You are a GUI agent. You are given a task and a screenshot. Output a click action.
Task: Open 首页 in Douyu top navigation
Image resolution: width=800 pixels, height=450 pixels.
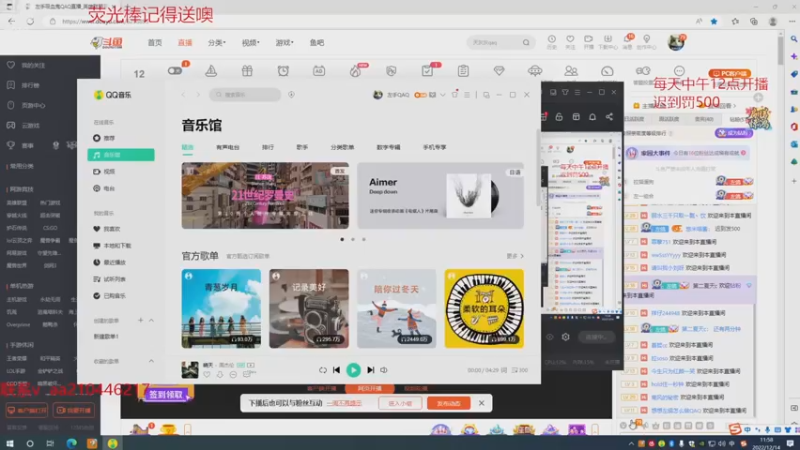tap(155, 43)
